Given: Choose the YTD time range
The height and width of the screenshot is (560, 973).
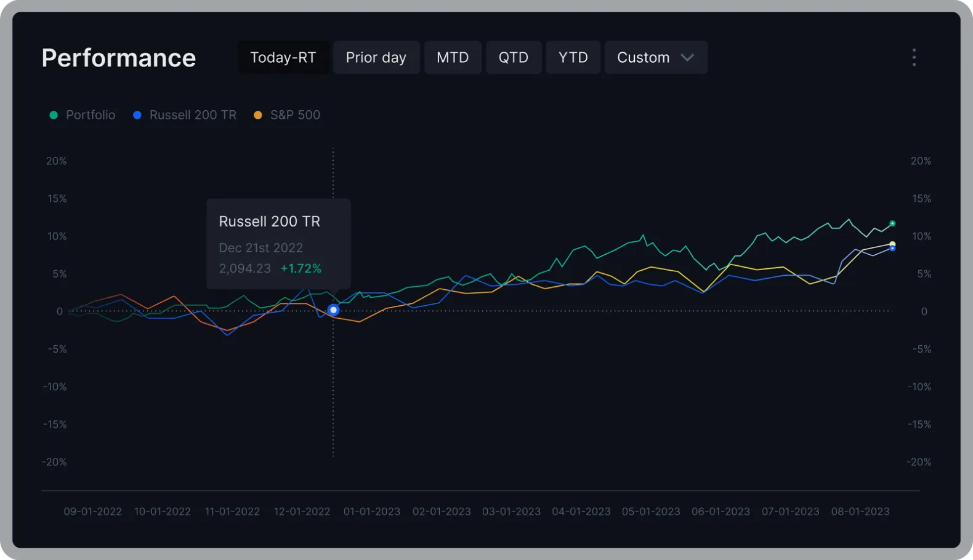Looking at the screenshot, I should (573, 57).
